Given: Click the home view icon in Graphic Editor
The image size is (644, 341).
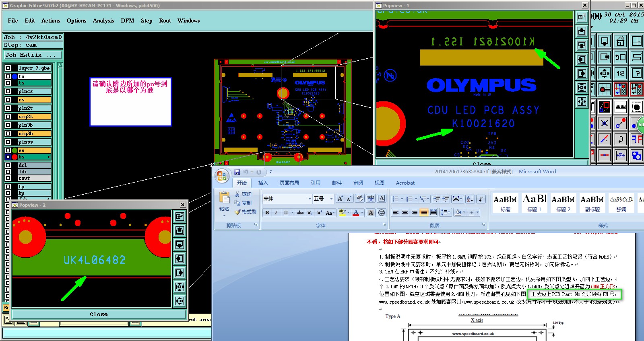Looking at the screenshot, I should click(x=620, y=41).
